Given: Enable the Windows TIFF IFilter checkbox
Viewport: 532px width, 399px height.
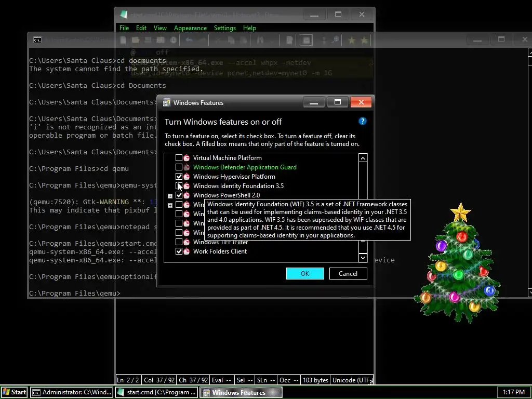Looking at the screenshot, I should [179, 242].
